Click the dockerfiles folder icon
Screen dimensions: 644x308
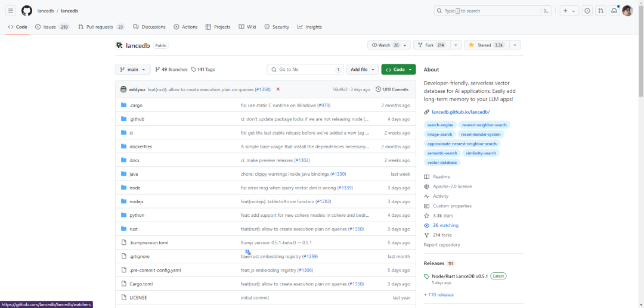123,147
